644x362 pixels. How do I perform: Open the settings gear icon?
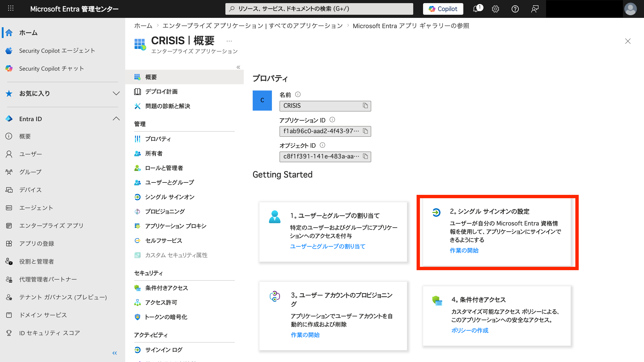[x=495, y=9]
